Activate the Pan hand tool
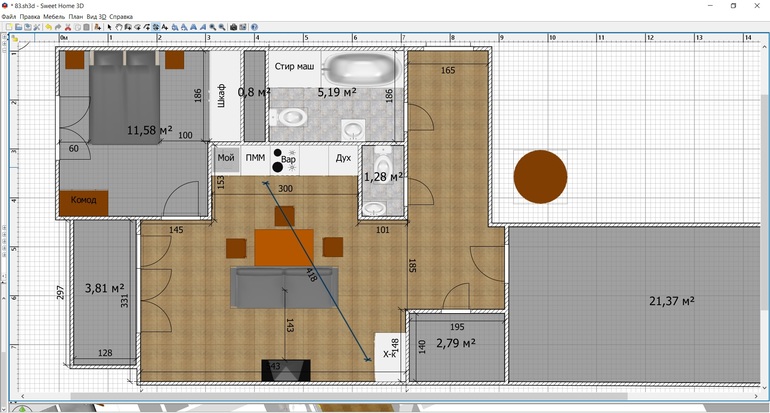 point(119,27)
